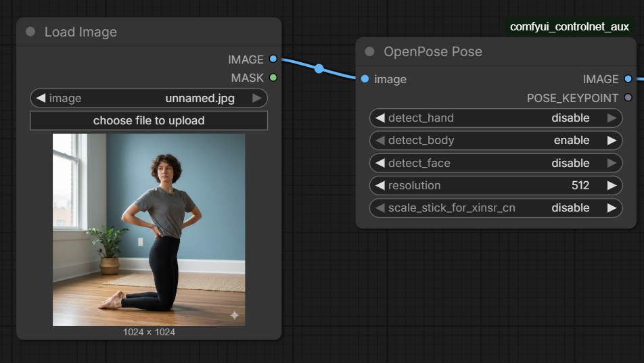
Task: Click left arrow on detect_hand
Action: point(380,118)
